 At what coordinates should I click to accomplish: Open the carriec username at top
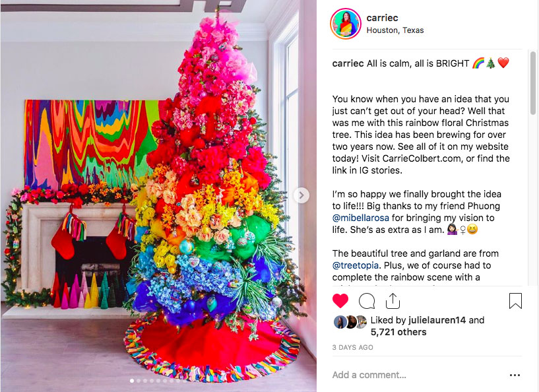tap(382, 18)
